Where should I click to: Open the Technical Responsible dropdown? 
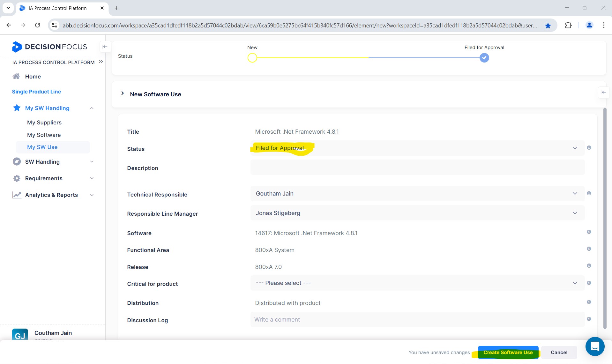pyautogui.click(x=417, y=194)
